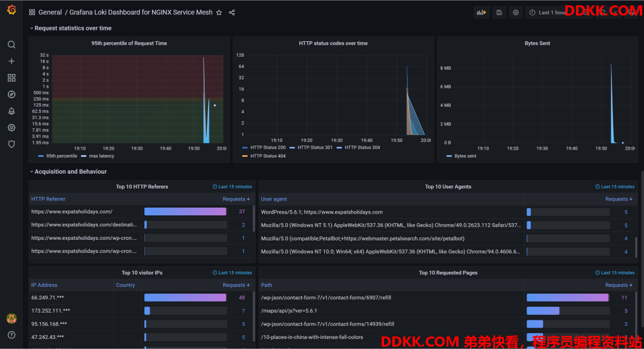Sort by the Path column header
Viewport: 644px width, 349px height.
tap(267, 285)
